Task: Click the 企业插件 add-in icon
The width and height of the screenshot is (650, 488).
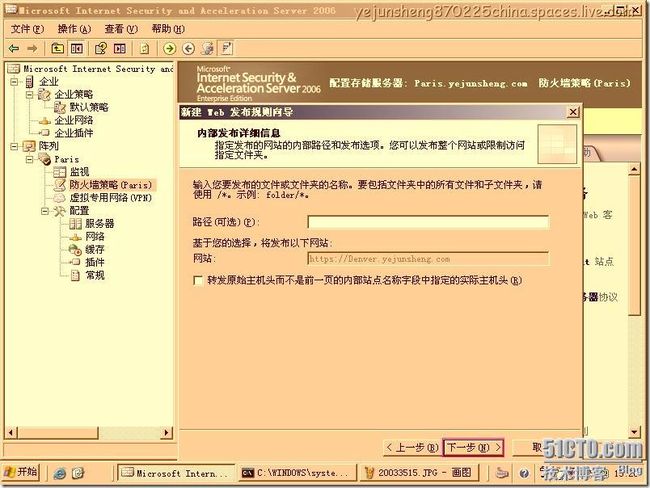Action: [45, 133]
